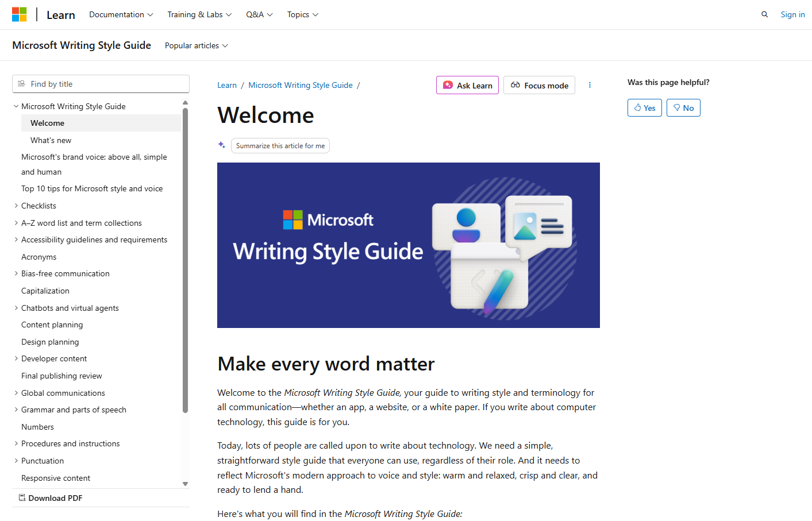The height and width of the screenshot is (521, 812).
Task: Open the Training & Labs menu
Action: (x=199, y=14)
